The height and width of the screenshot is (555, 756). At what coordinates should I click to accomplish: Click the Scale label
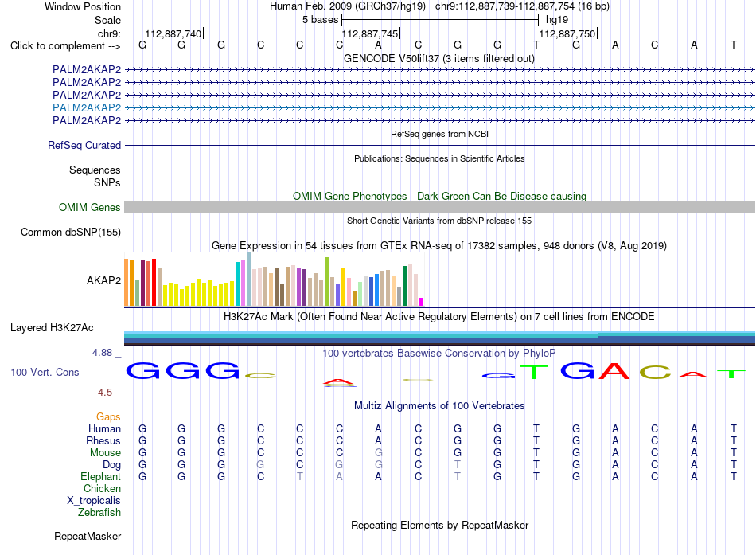coord(107,20)
